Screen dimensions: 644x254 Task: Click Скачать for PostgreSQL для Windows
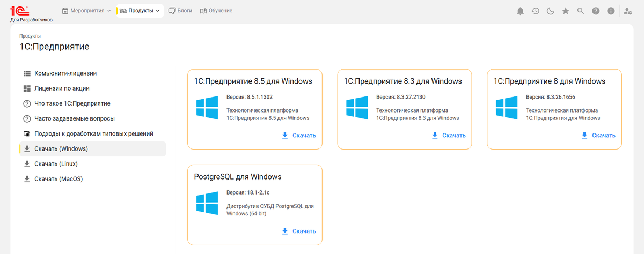[299, 231]
